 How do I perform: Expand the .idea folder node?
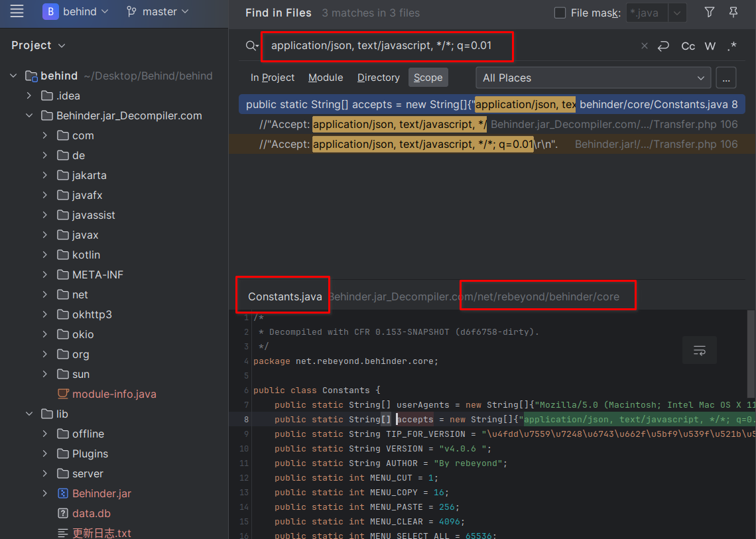pos(29,95)
